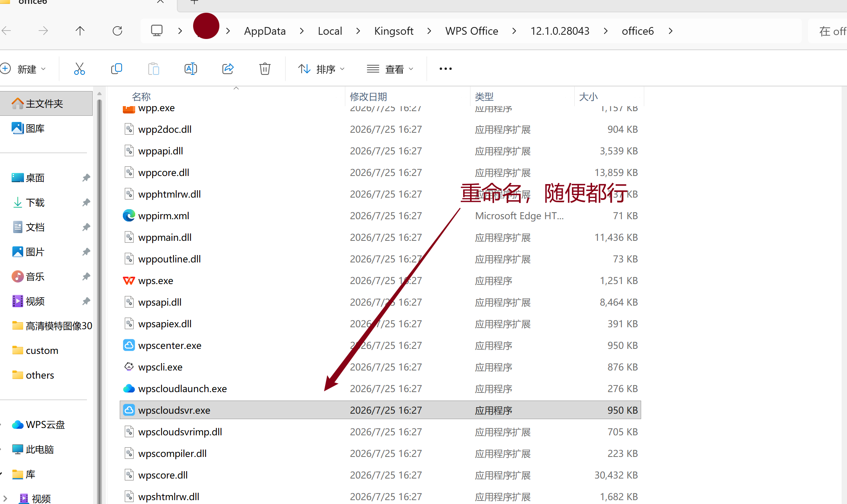847x504 pixels.
Task: Go to AppData in breadcrumb
Action: click(x=265, y=31)
